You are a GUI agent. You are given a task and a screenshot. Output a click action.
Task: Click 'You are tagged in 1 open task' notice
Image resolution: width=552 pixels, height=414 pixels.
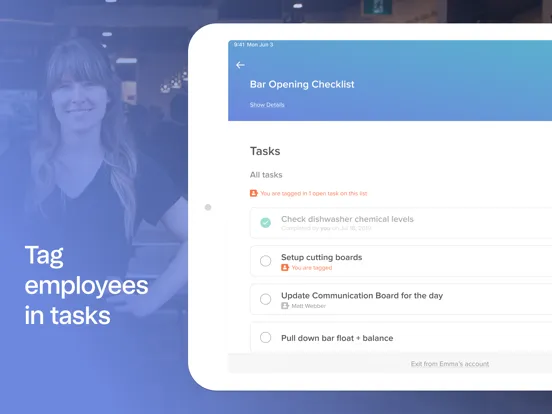coord(314,193)
